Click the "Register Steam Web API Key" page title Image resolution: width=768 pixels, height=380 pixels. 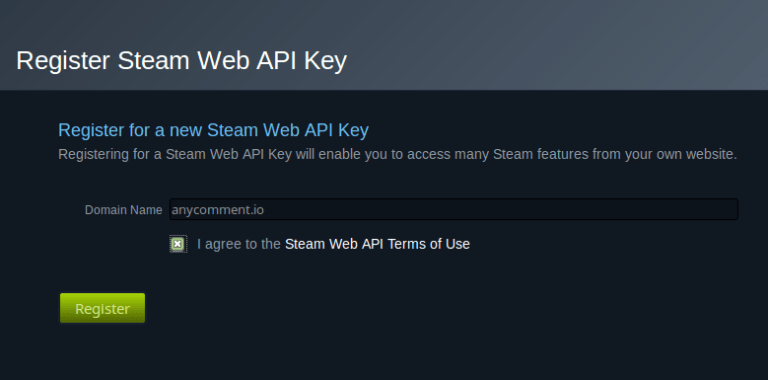coord(182,61)
